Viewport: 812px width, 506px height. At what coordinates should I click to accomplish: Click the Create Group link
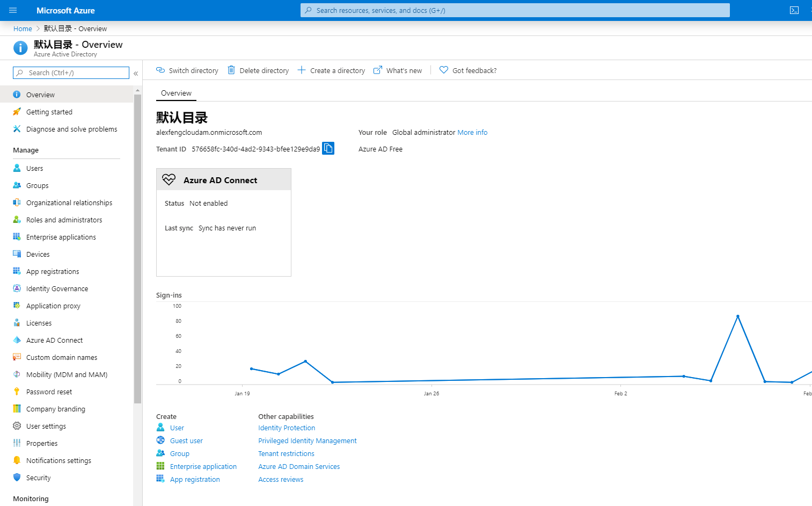coord(180,453)
